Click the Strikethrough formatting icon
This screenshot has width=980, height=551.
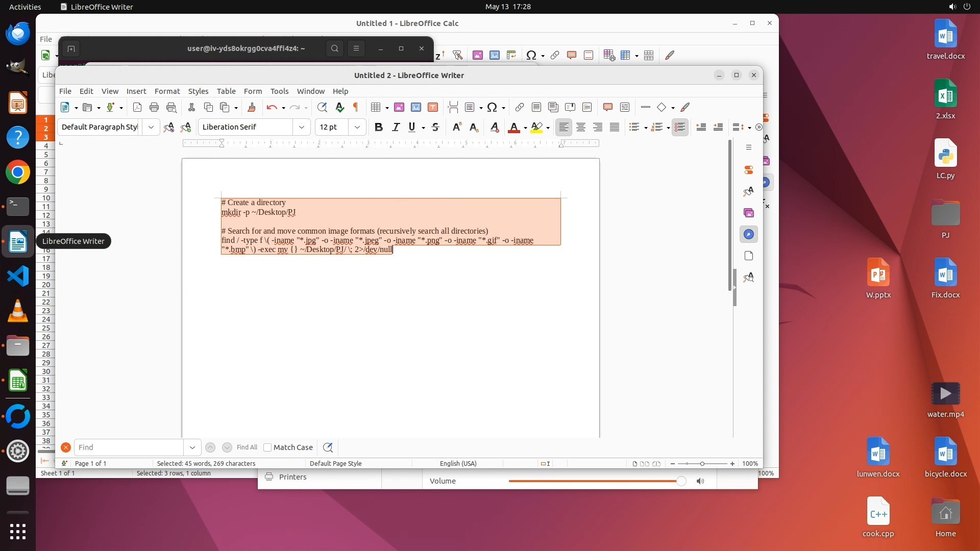(x=435, y=127)
